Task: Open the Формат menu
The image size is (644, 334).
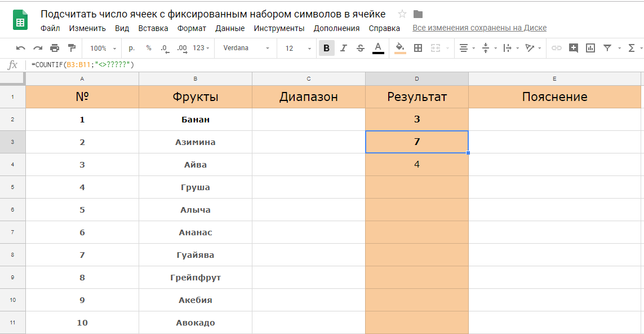Action: coord(192,28)
